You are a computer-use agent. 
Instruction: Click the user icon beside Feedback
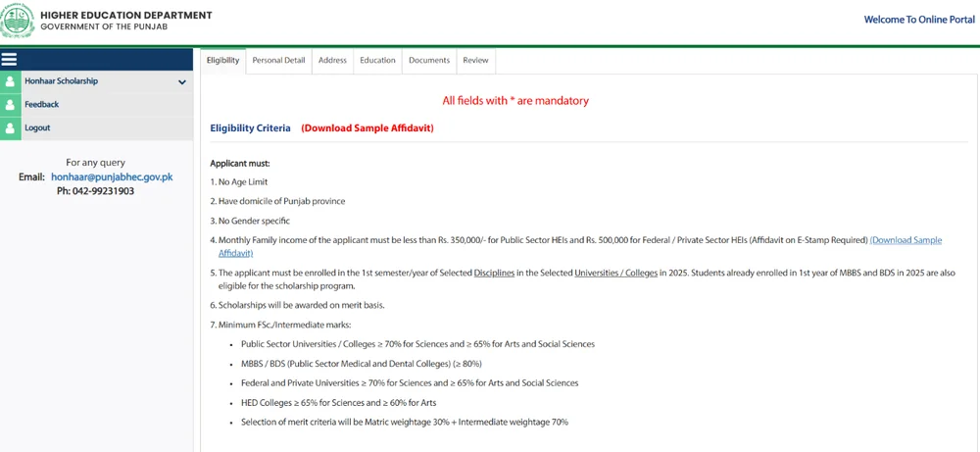[x=10, y=105]
